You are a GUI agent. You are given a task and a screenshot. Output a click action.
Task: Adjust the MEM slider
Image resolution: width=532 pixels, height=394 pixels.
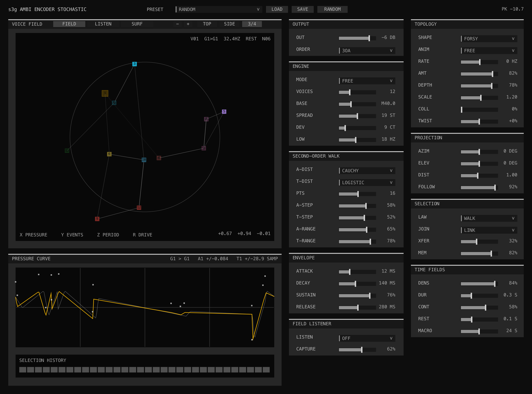[x=479, y=254]
